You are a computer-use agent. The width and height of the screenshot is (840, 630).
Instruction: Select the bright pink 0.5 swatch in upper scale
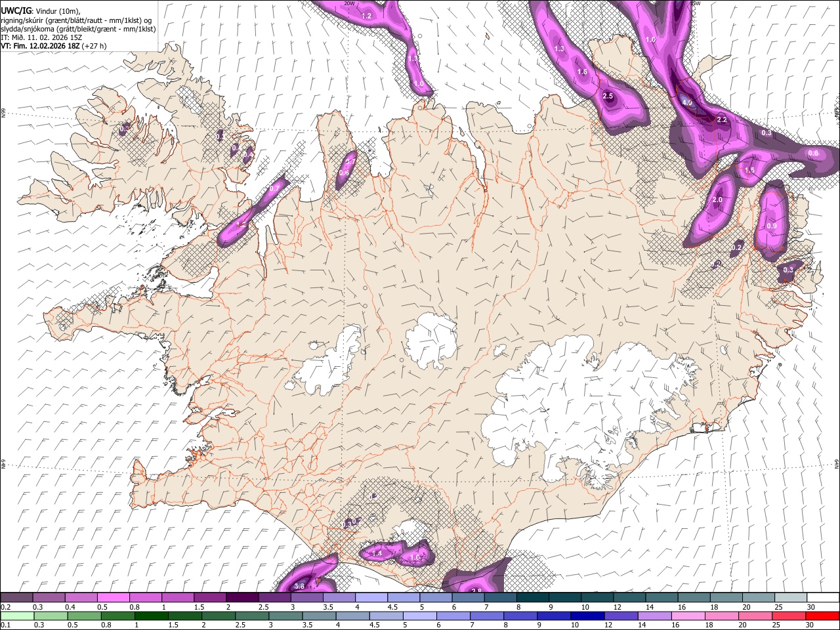point(113,597)
